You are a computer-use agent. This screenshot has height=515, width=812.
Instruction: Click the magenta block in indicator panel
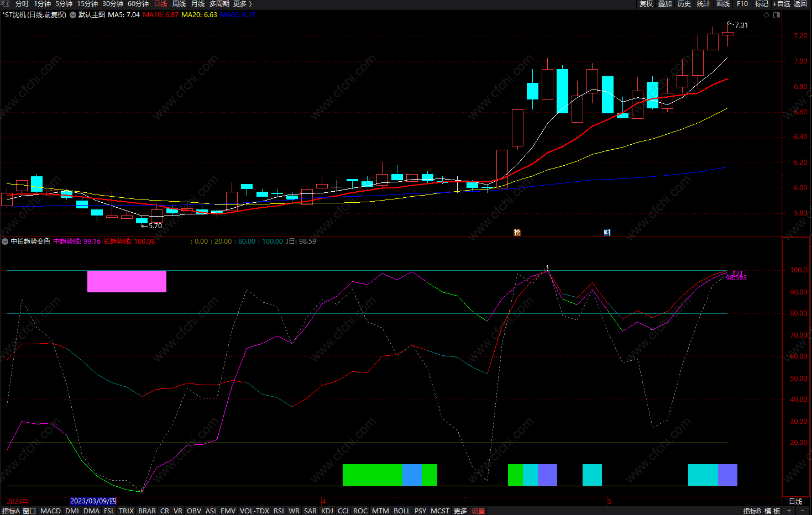click(127, 281)
